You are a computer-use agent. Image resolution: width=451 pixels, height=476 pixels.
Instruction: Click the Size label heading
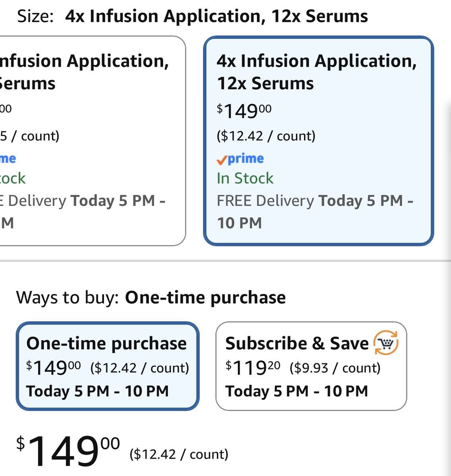point(35,17)
